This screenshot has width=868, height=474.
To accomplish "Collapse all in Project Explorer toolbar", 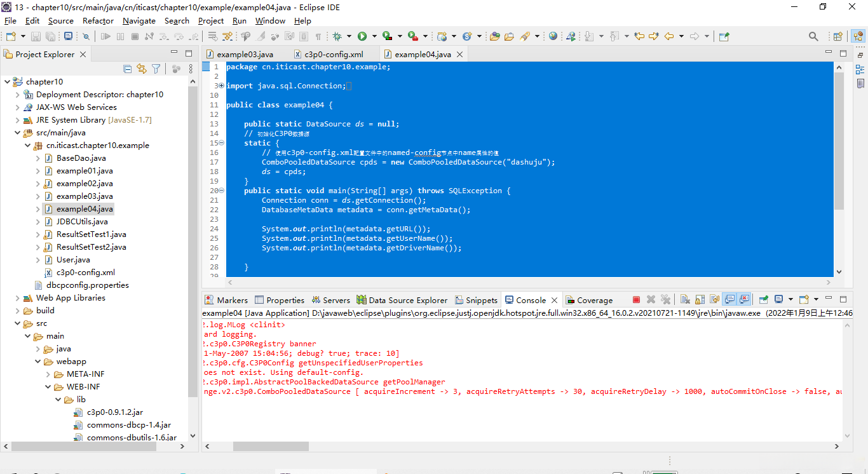I will [127, 69].
